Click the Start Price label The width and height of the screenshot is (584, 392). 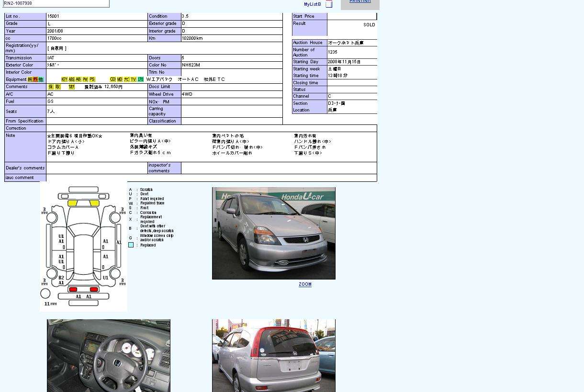click(x=303, y=16)
